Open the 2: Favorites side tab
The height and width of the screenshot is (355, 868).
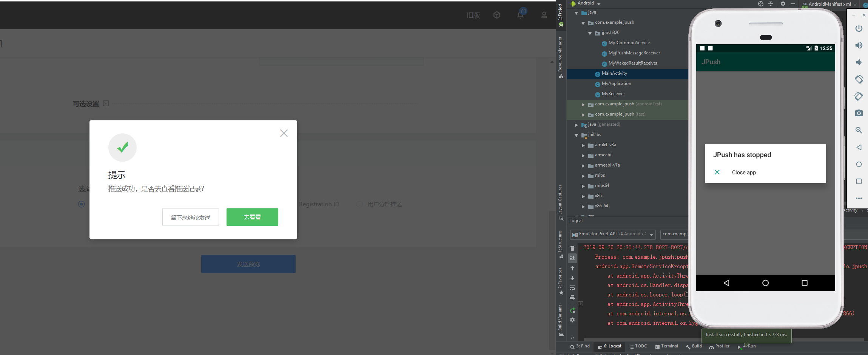[x=561, y=281]
